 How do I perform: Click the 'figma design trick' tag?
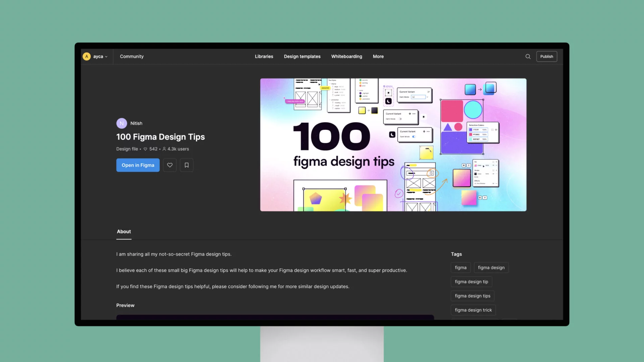[473, 310]
